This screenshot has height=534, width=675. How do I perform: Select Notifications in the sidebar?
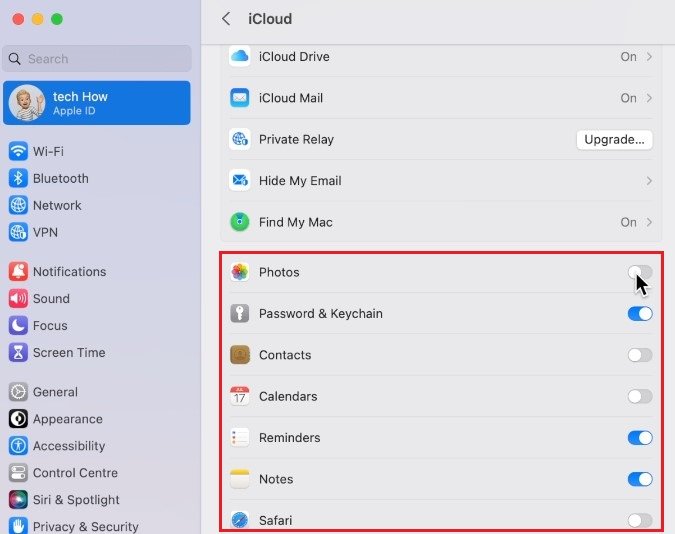coord(69,271)
